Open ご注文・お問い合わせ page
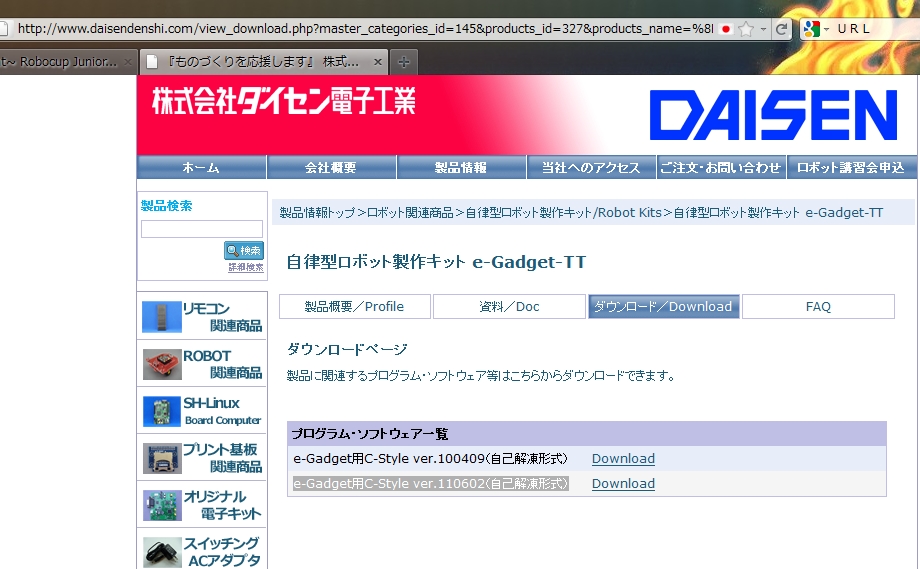Screen dimensions: 920x569 721,167
